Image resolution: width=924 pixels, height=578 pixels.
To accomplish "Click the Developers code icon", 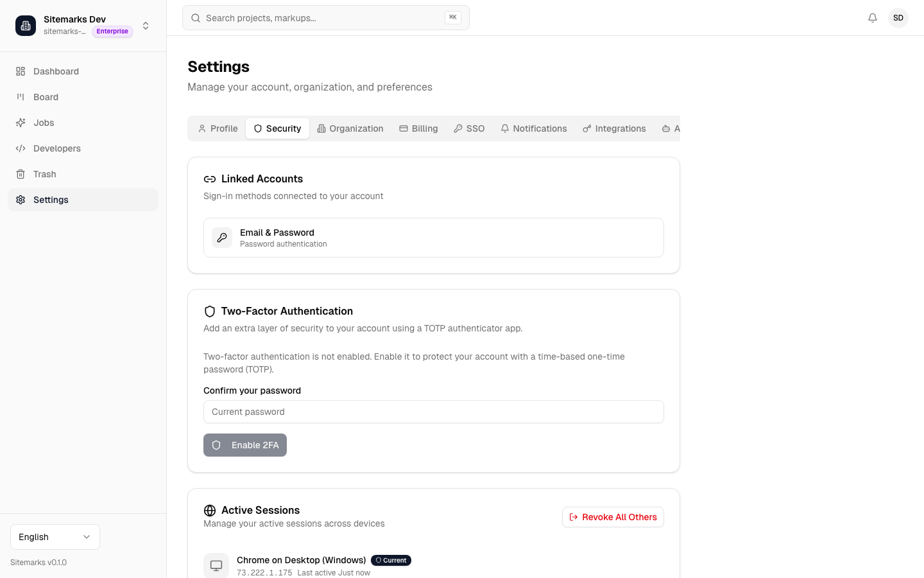I will 20,148.
